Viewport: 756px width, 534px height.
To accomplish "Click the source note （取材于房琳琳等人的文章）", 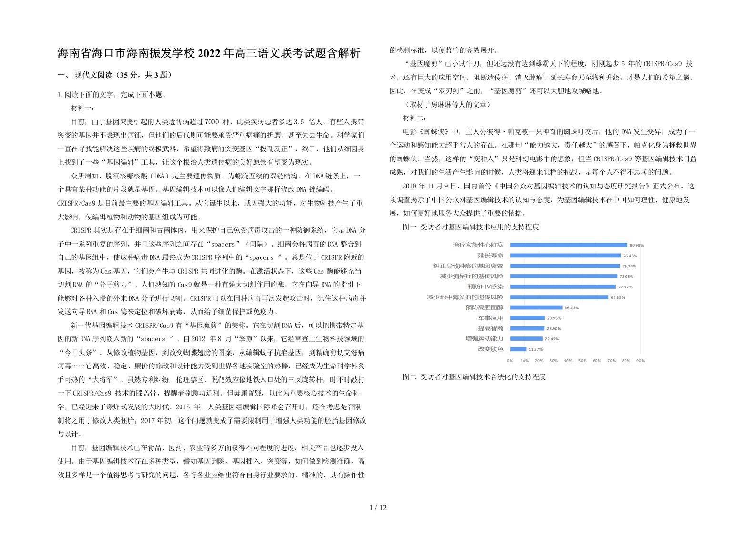I will click(x=447, y=104).
